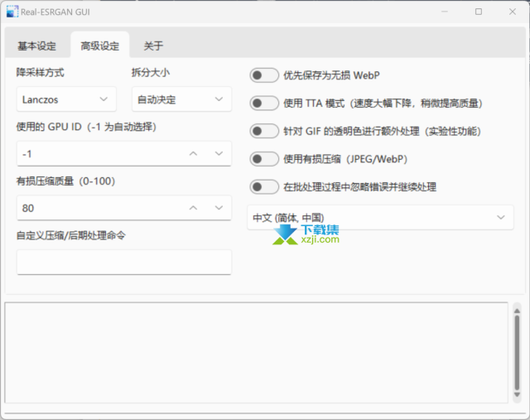Screen dimensions: 530x420
Task: Maximize the Real-ESRGAN GUI window
Action: point(479,12)
